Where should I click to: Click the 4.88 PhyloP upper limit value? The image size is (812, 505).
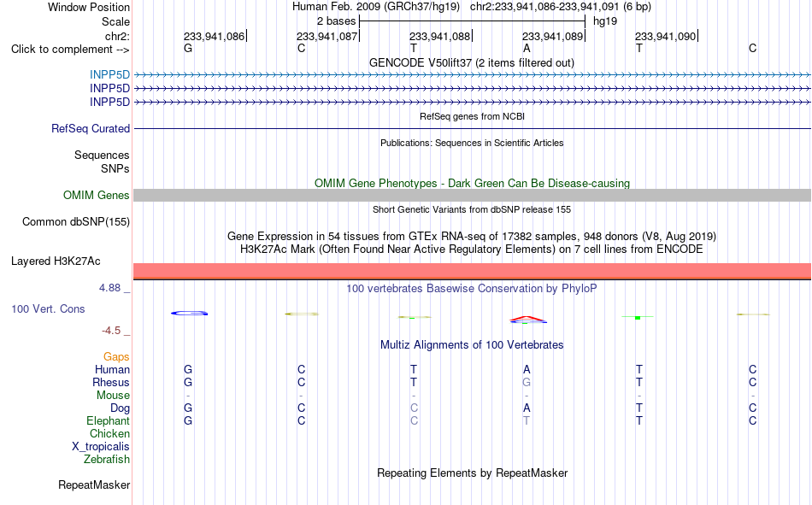point(109,288)
